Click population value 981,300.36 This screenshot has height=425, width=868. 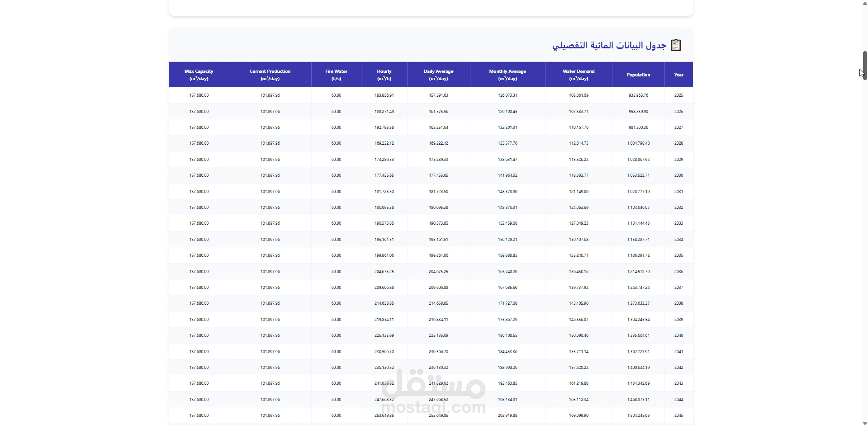click(x=638, y=127)
